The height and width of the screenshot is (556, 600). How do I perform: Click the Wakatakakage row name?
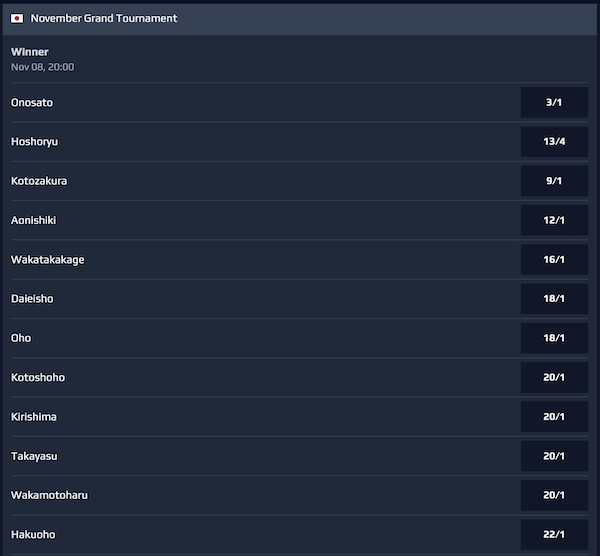(47, 260)
